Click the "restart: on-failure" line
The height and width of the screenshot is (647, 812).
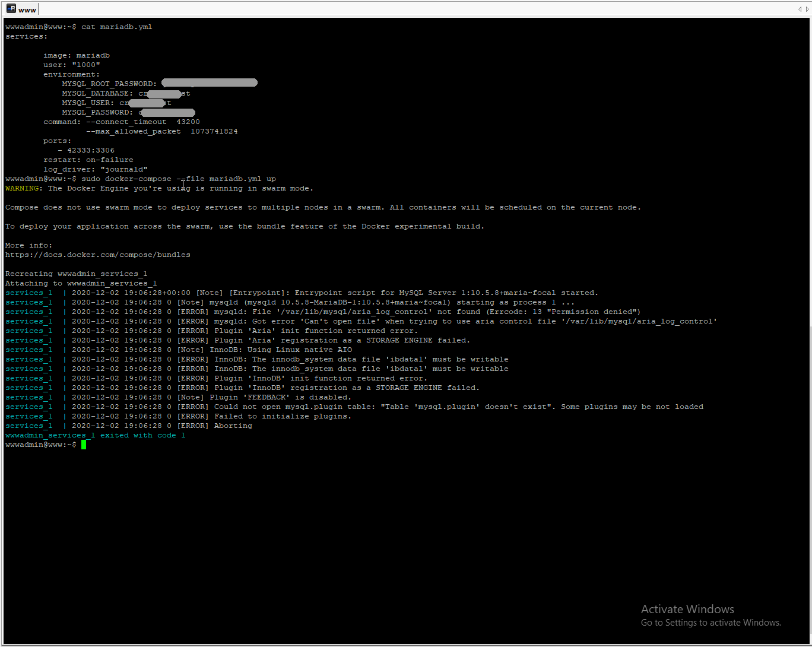88,160
